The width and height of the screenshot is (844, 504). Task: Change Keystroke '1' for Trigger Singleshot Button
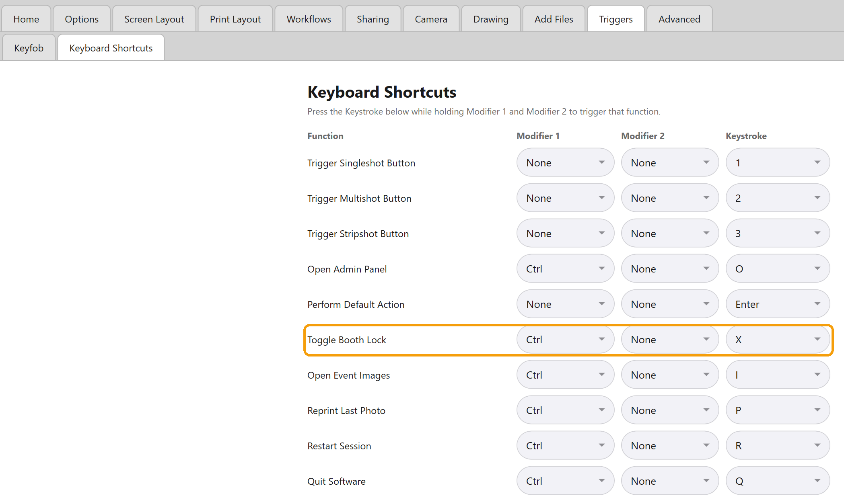coord(778,162)
